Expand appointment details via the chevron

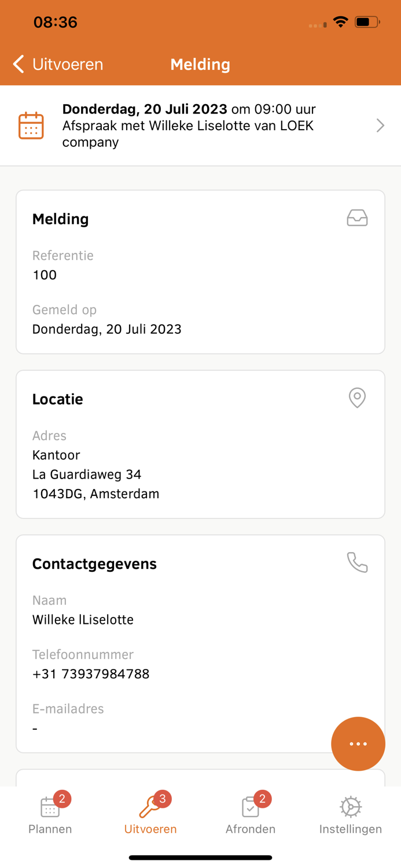(x=380, y=125)
